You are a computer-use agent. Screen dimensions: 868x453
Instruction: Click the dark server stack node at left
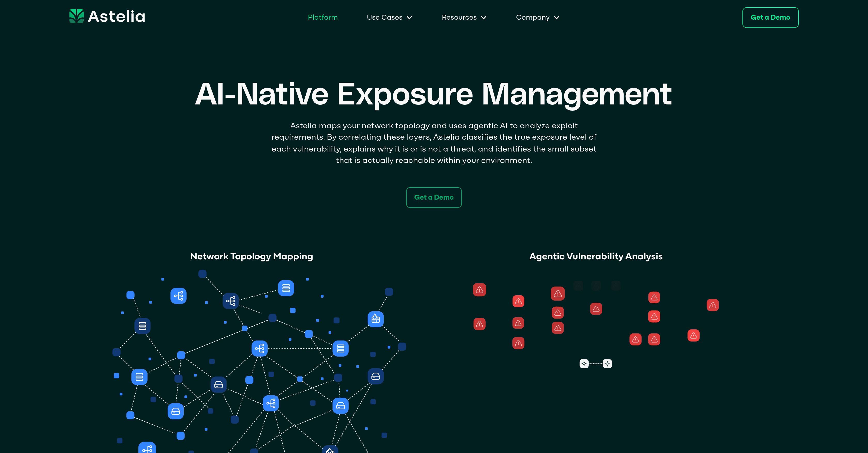[142, 326]
